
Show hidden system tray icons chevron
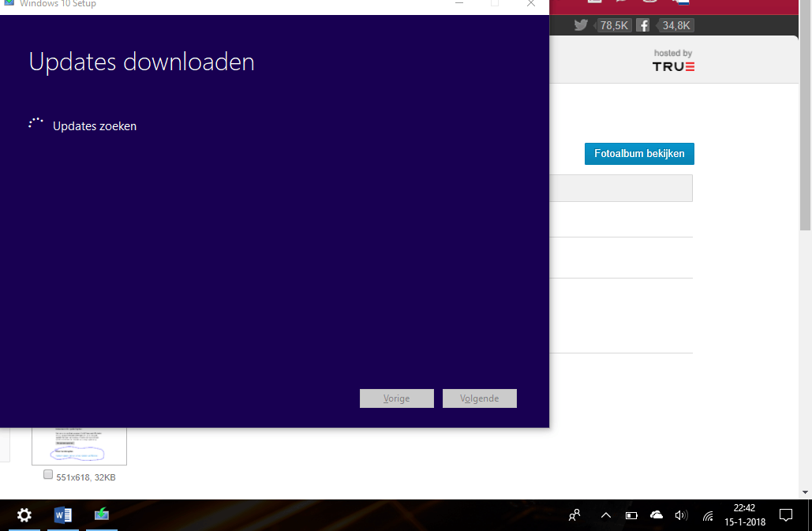pyautogui.click(x=605, y=515)
